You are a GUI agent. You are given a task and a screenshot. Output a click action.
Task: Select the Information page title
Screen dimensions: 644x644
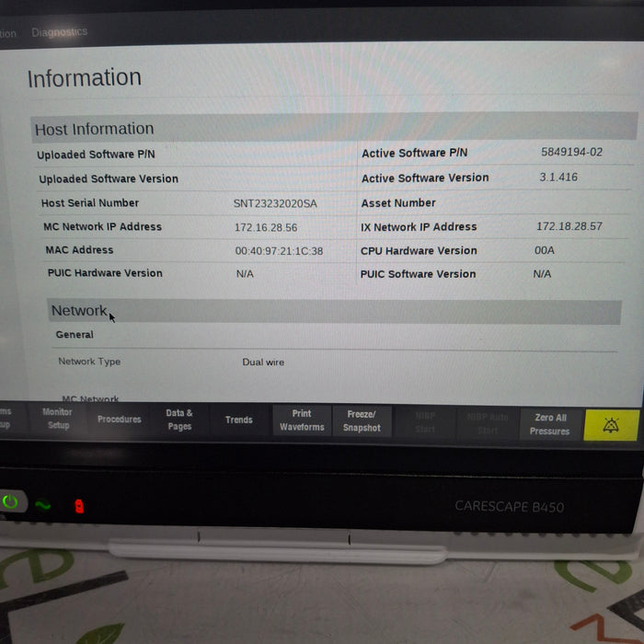[x=85, y=78]
